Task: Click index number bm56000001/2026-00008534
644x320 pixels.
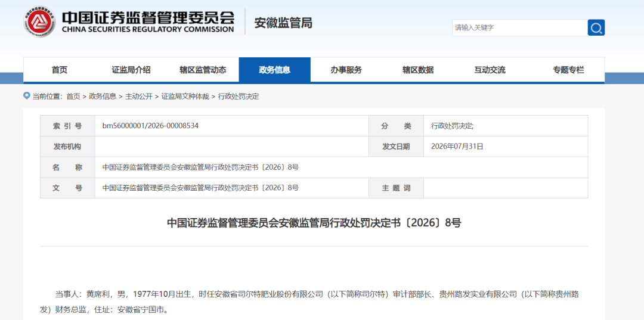Action: [x=150, y=126]
